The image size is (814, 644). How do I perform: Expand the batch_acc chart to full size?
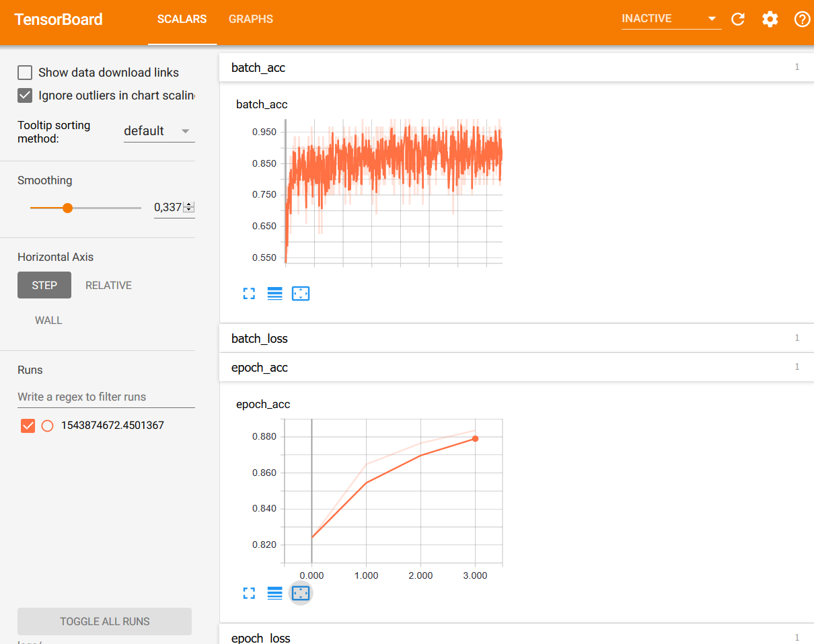tap(249, 293)
